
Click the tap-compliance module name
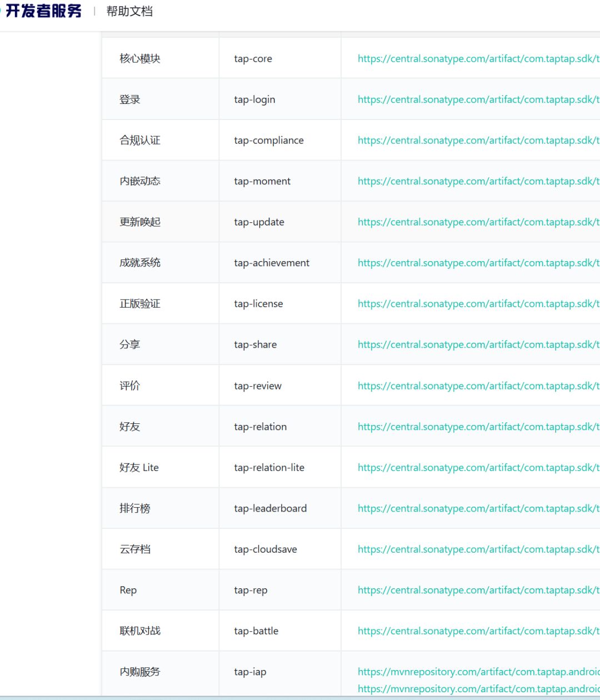coord(269,141)
